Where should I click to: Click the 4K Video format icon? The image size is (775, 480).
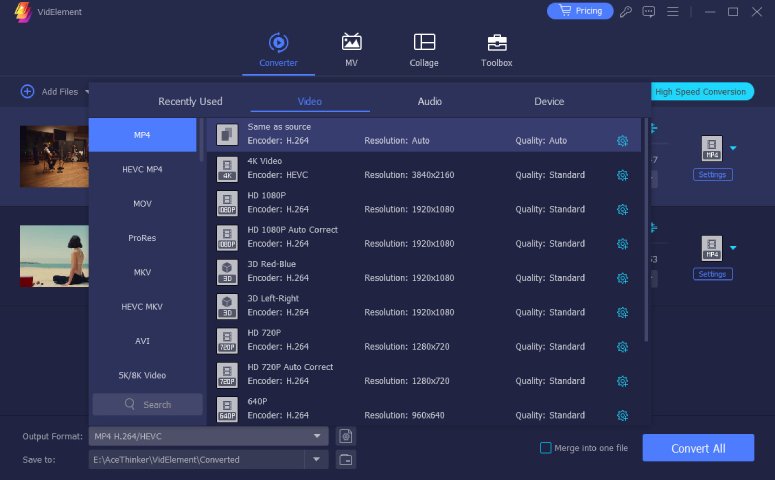coord(227,169)
